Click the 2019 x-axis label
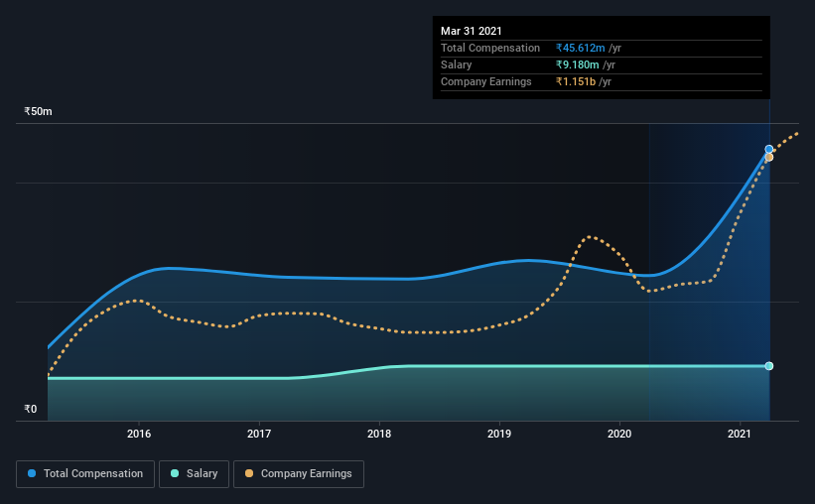This screenshot has width=815, height=504. tap(499, 434)
